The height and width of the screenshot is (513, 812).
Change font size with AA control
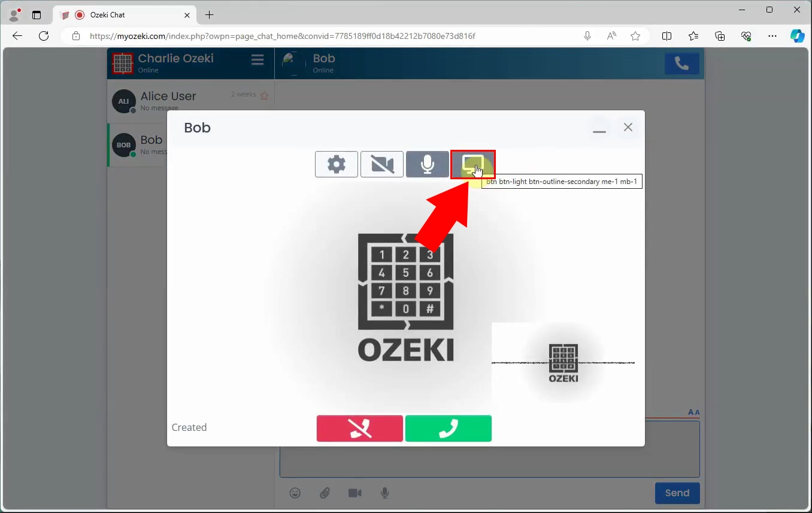(693, 412)
